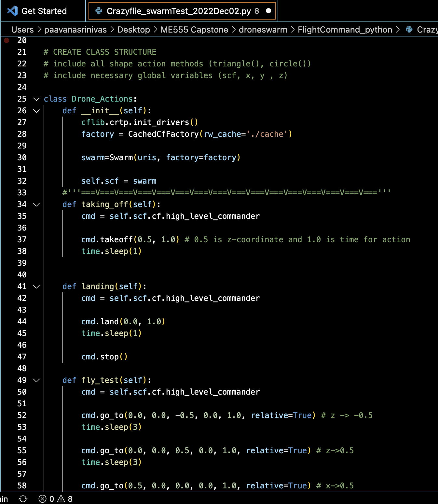
Task: Click line number 37 in gutter
Action: [x=22, y=240]
